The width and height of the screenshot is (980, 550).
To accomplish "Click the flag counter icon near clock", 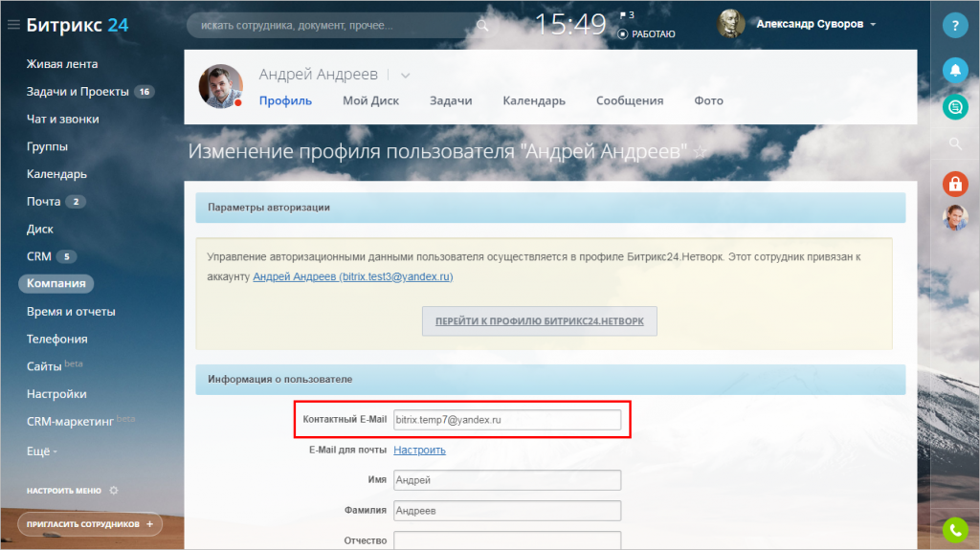I will [x=627, y=15].
